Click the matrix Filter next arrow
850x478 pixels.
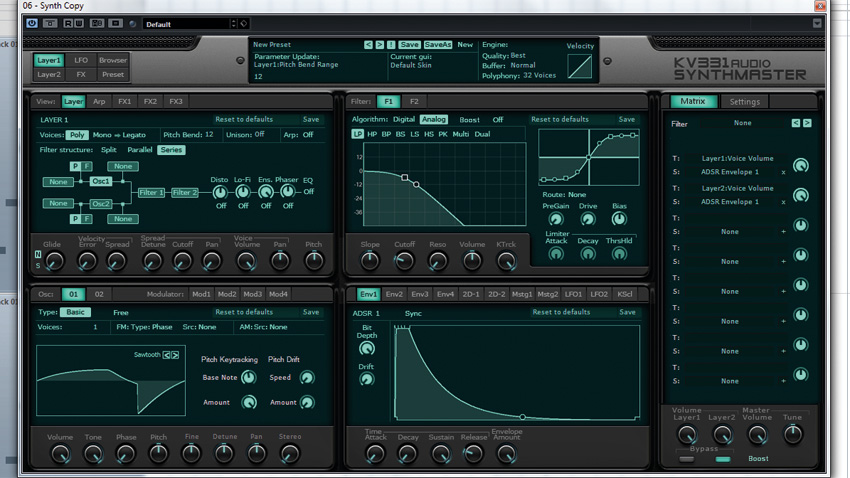[807, 123]
